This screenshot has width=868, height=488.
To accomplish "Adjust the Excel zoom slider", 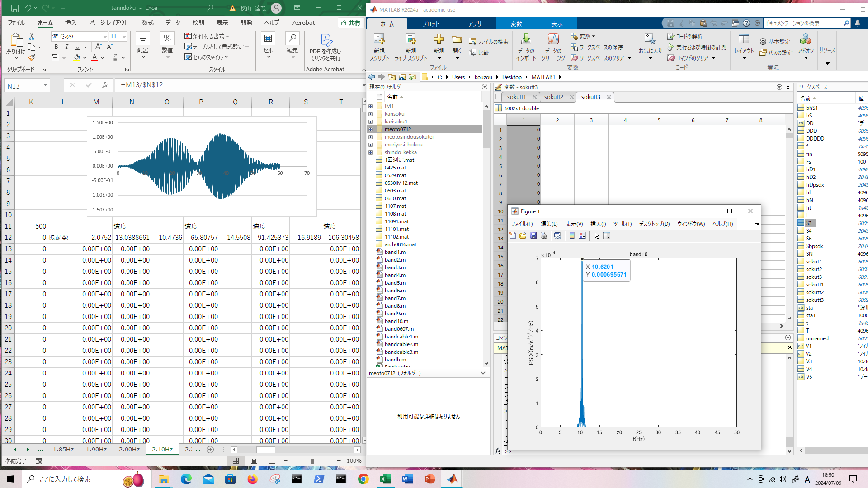I will coord(312,461).
